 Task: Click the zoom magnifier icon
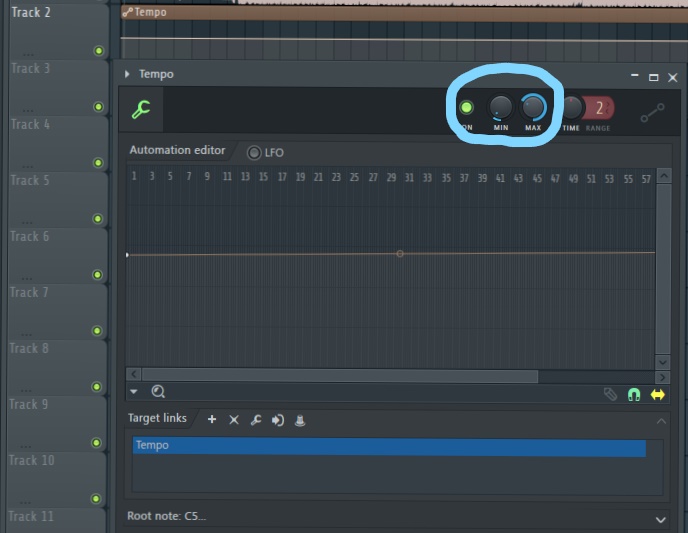pyautogui.click(x=158, y=391)
